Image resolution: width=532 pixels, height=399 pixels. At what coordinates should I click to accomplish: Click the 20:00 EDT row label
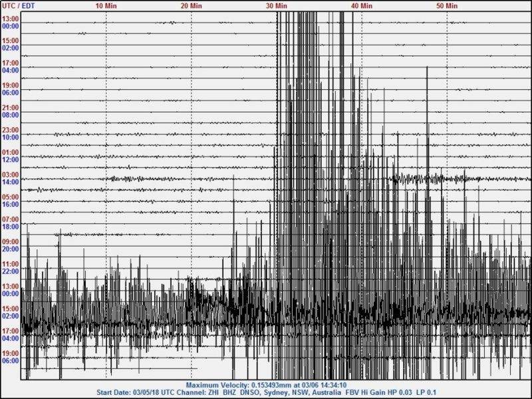point(11,249)
